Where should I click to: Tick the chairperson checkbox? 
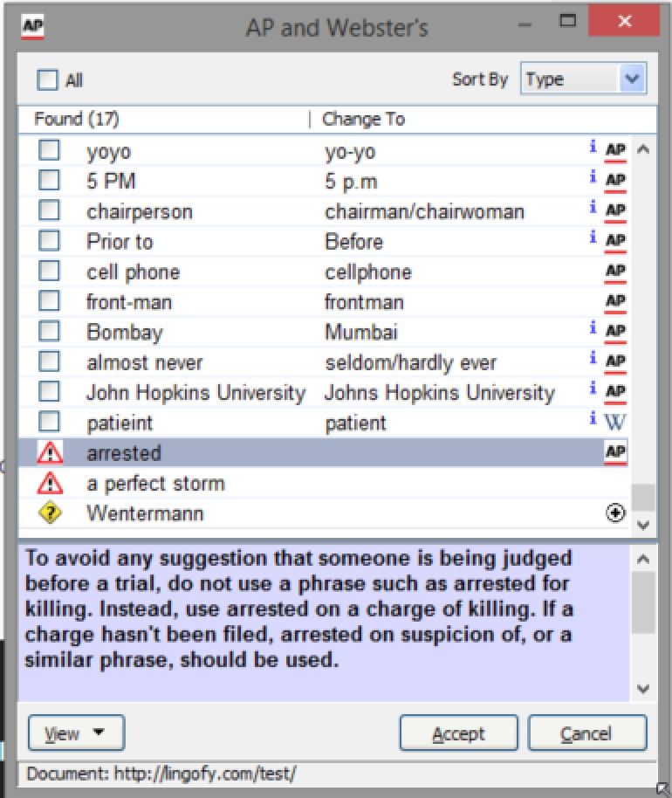[49, 210]
